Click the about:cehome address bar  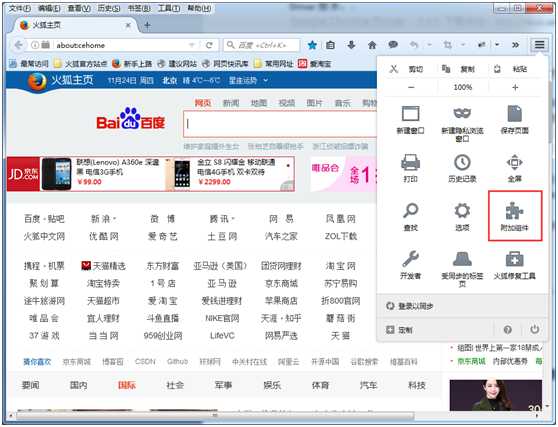tap(121, 45)
